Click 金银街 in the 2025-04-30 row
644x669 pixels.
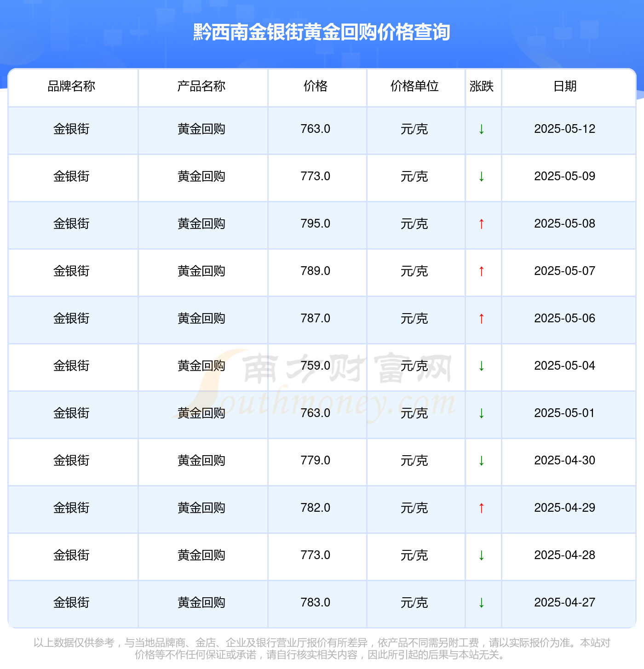(x=71, y=461)
